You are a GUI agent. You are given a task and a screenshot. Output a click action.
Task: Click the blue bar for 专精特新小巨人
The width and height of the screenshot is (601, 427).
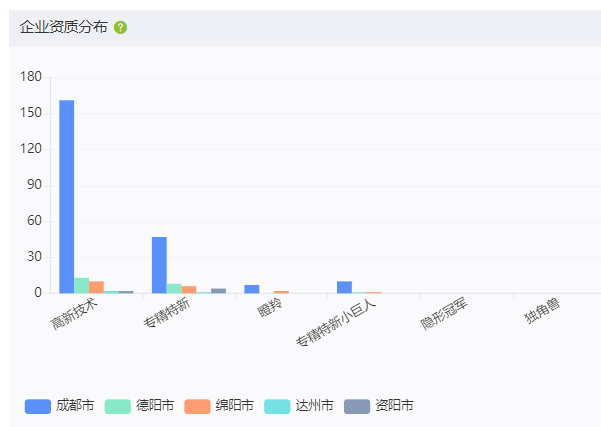(344, 287)
